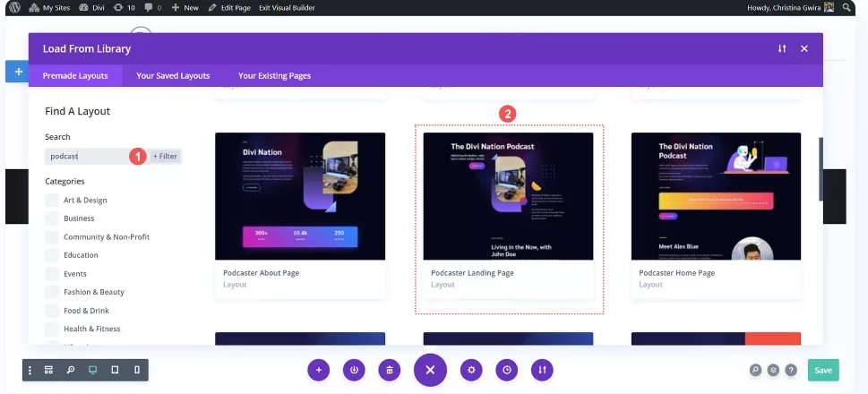Image resolution: width=868 pixels, height=394 pixels.
Task: Check the Community & Non-Profit category
Action: [51, 236]
